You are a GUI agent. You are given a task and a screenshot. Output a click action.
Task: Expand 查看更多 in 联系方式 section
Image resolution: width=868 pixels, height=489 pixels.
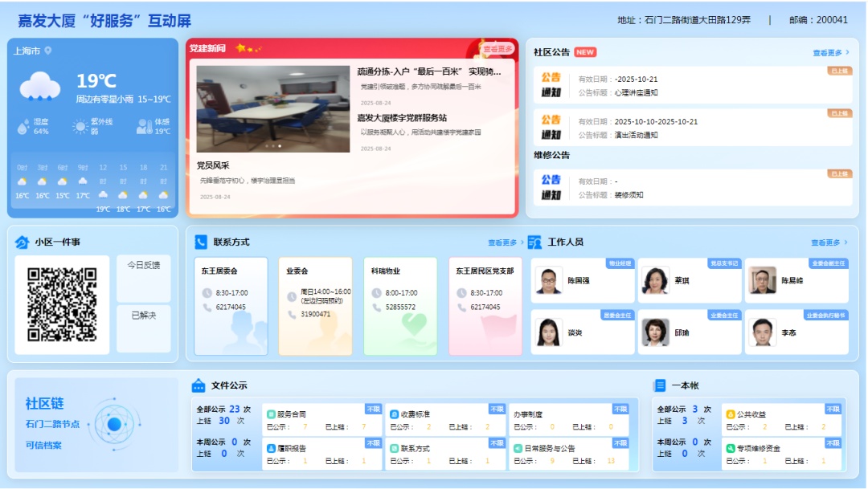coord(502,242)
